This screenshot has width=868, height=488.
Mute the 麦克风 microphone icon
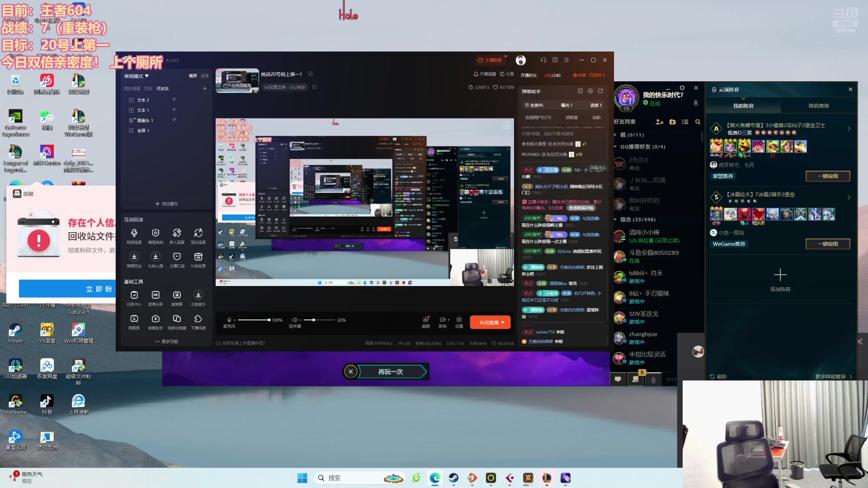pyautogui.click(x=229, y=320)
